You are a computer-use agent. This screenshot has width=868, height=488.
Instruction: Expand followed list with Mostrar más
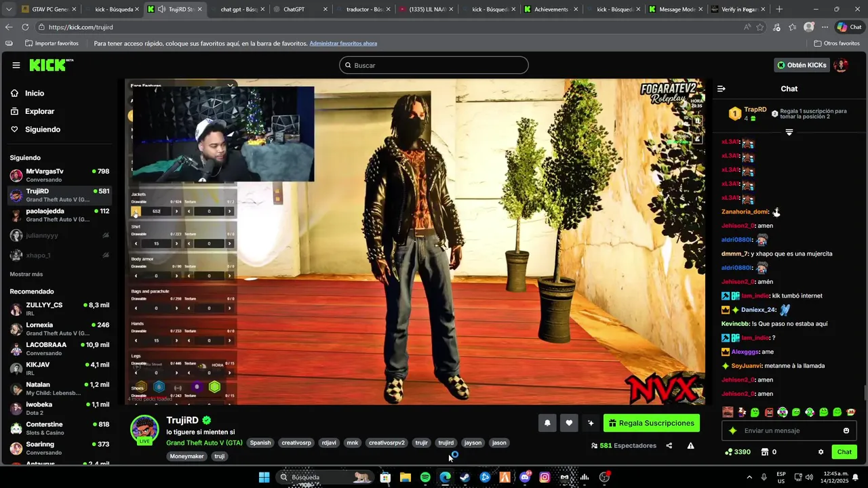[x=26, y=274]
